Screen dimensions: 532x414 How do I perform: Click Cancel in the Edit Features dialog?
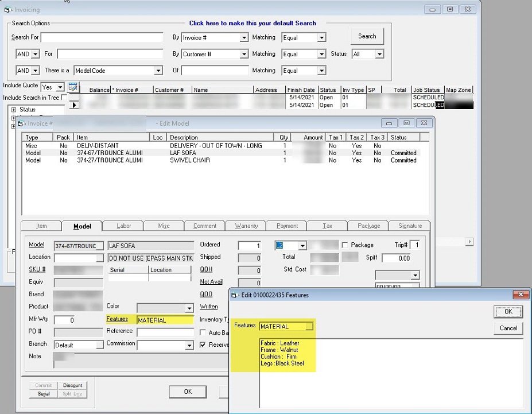(508, 328)
